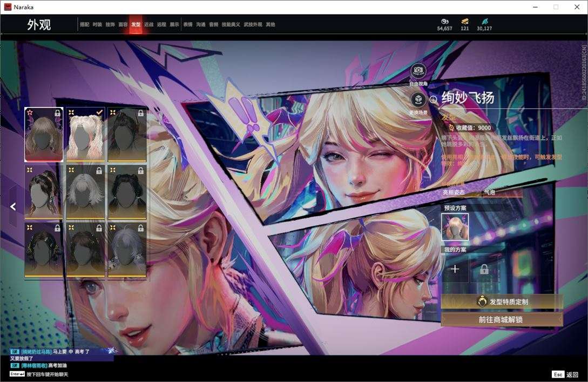Screen dimensions: 588x382
Task: Click the Enter chat prompt at bottom left
Action: tap(39, 374)
